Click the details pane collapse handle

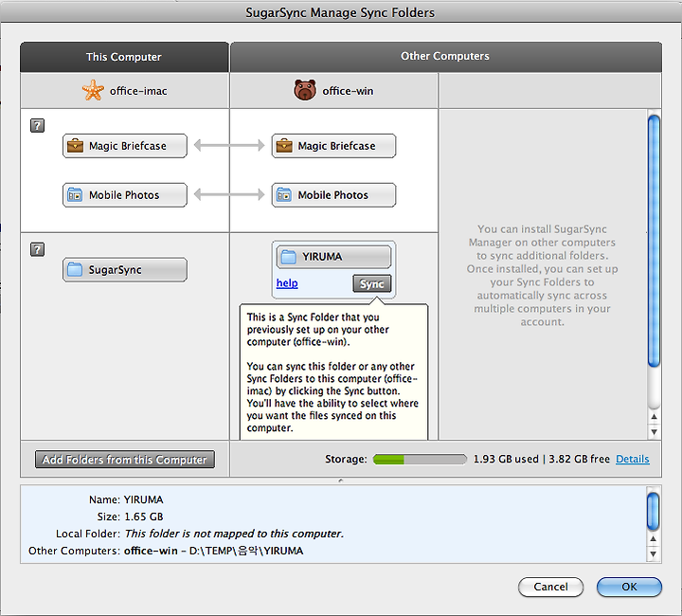pyautogui.click(x=341, y=480)
